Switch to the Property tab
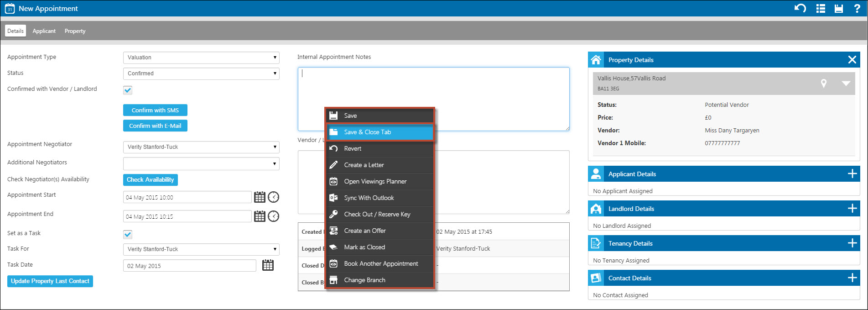 (x=75, y=31)
